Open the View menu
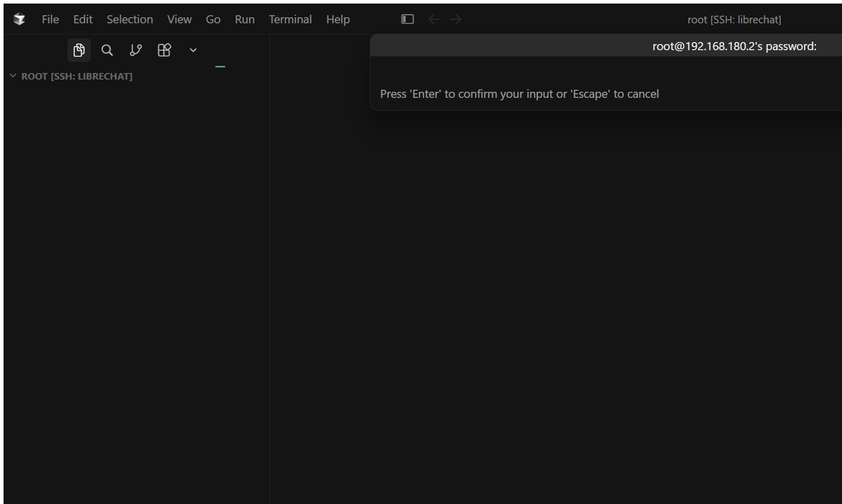Image resolution: width=842 pixels, height=504 pixels. click(179, 19)
